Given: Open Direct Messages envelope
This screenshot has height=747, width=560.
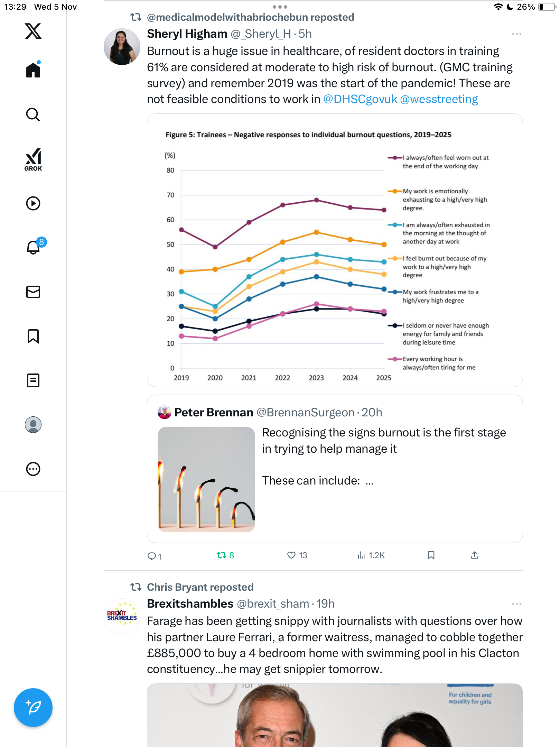Looking at the screenshot, I should pyautogui.click(x=33, y=292).
